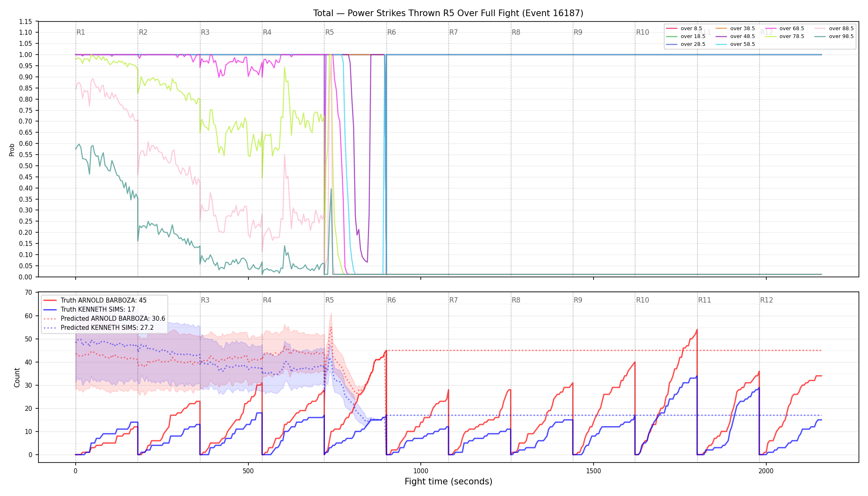This screenshot has width=868, height=496.
Task: Click the 'over 8.5' legend entry
Action: 684,29
